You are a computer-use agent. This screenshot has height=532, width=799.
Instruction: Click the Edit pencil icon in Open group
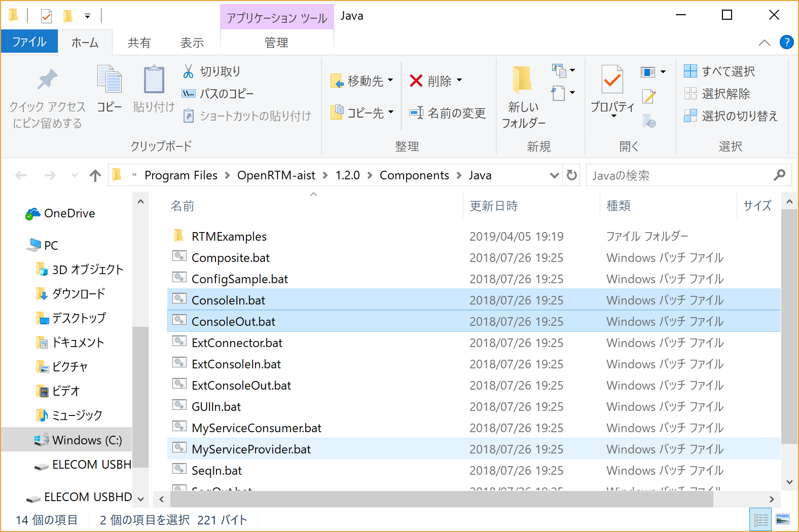click(x=649, y=96)
